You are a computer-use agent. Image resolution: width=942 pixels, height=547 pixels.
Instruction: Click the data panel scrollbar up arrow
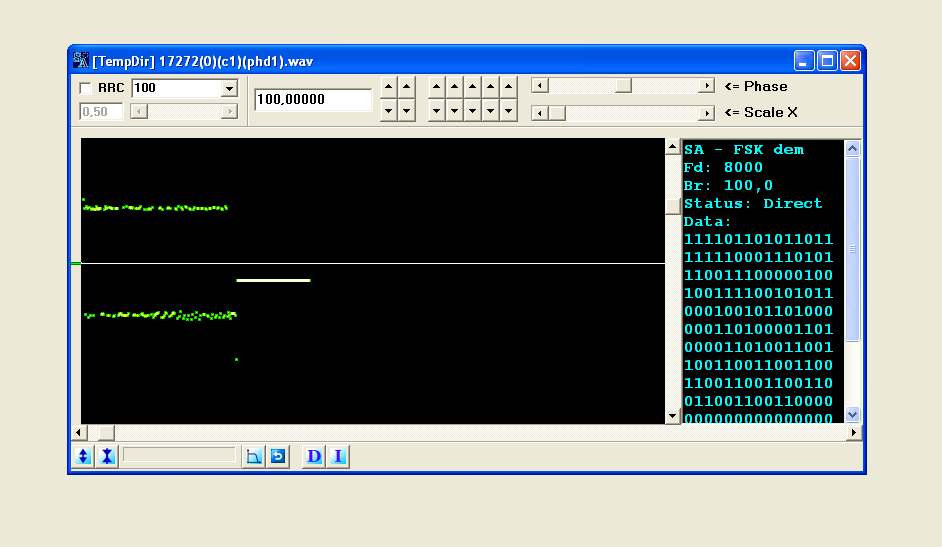tap(852, 148)
